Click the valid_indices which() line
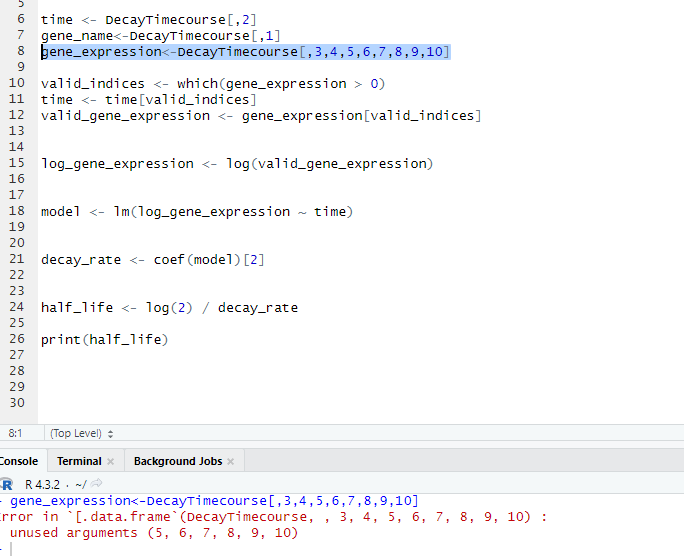 (213, 84)
